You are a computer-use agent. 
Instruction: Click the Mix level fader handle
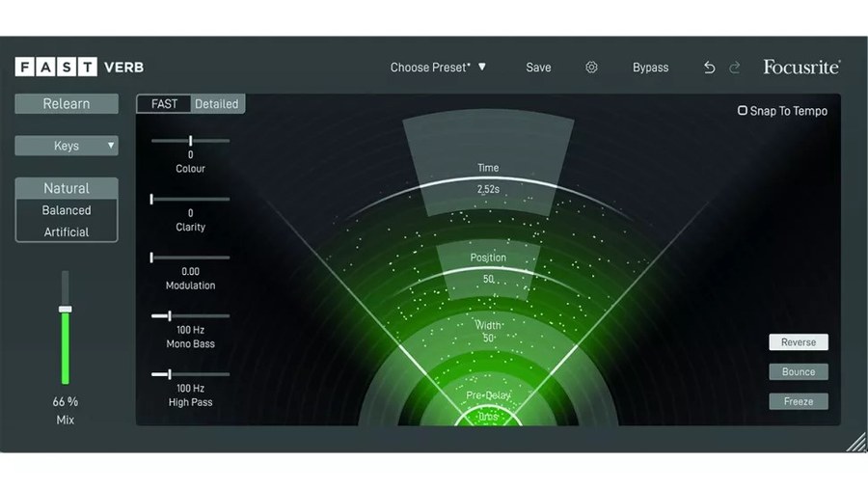[66, 309]
